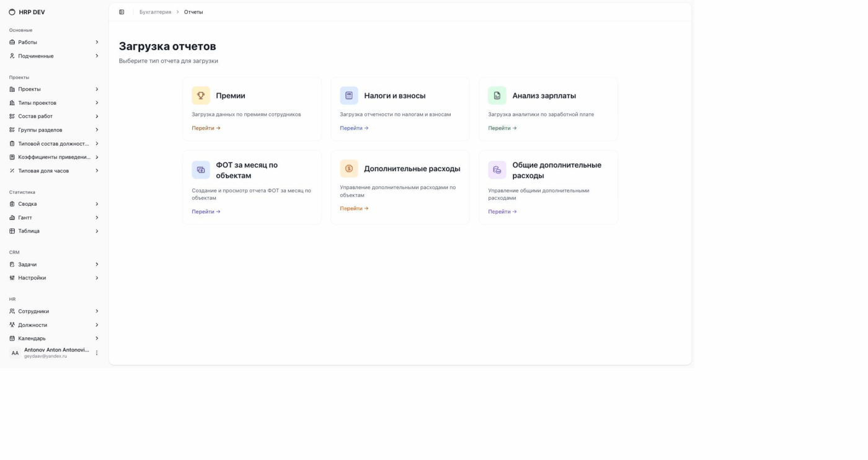The height and width of the screenshot is (460, 868).
Task: Click the Работы briefcase icon
Action: 12,42
